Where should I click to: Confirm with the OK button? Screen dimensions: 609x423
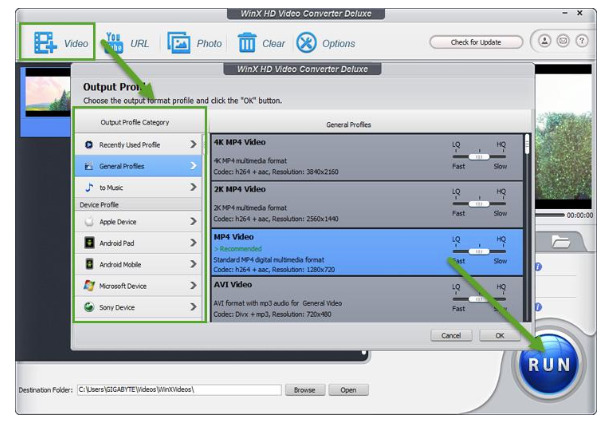point(499,335)
